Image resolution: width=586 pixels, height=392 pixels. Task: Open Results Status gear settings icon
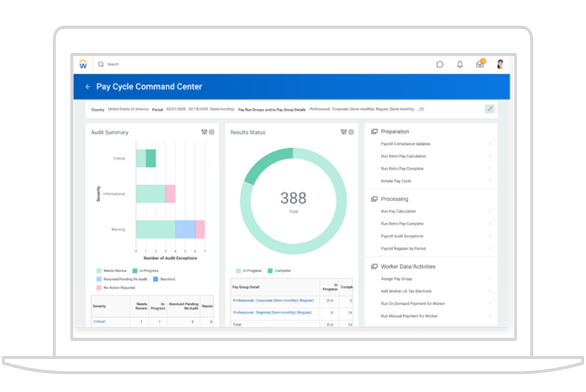pos(351,132)
